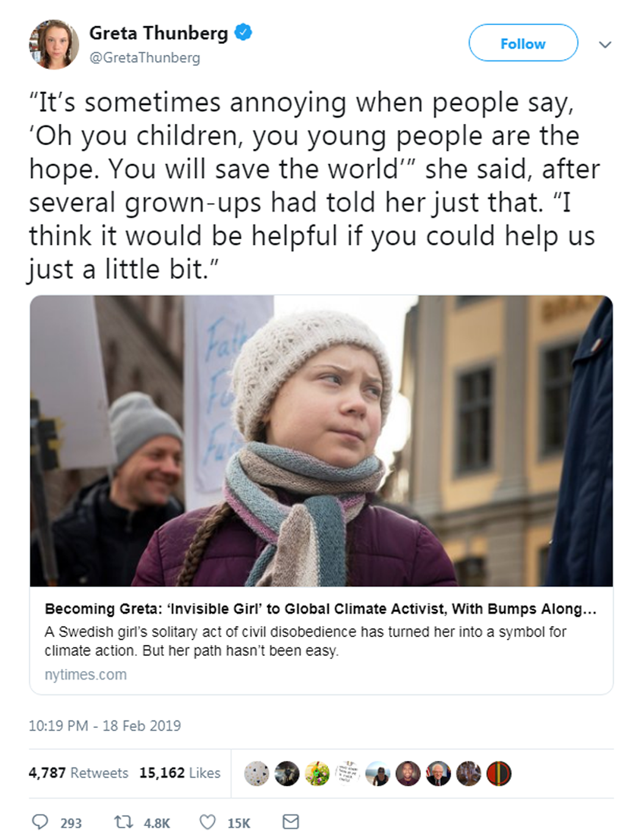Screen dimensions: 644x834
Task: Click the blue verified badge
Action: (243, 32)
